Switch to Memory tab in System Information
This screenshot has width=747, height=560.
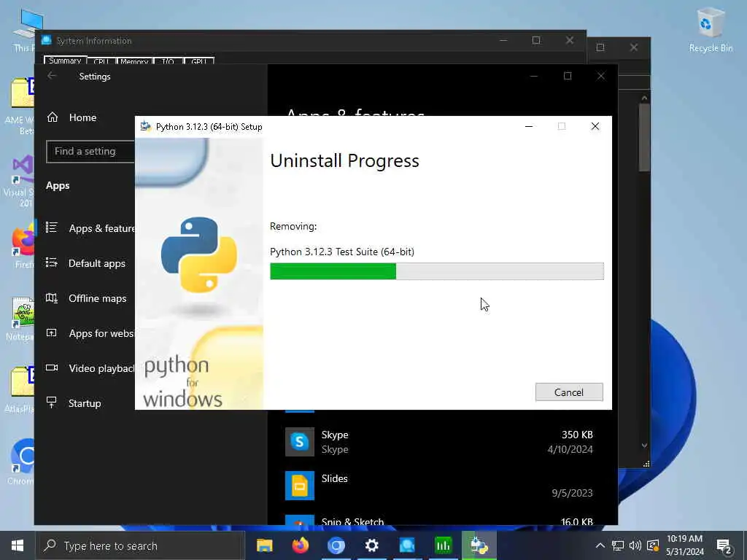[x=134, y=61]
